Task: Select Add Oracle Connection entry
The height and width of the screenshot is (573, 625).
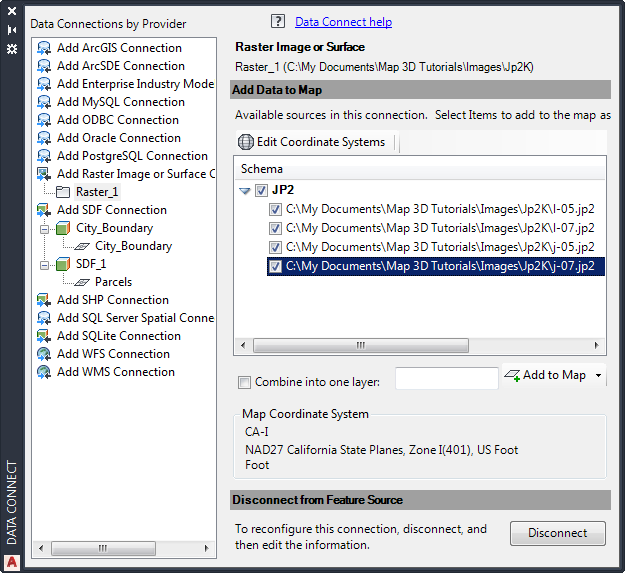Action: click(119, 138)
